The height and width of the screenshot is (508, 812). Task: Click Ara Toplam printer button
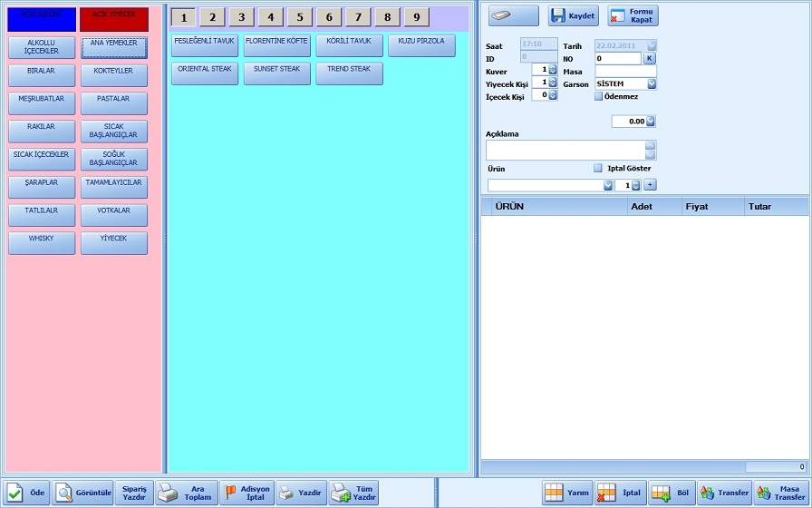click(x=186, y=493)
